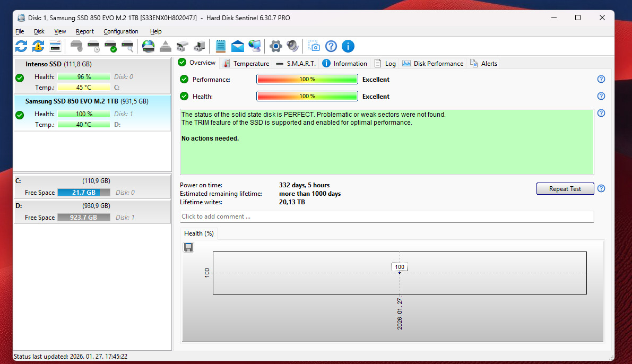Open the blue notepad report icon
This screenshot has height=364, width=632.
click(220, 46)
